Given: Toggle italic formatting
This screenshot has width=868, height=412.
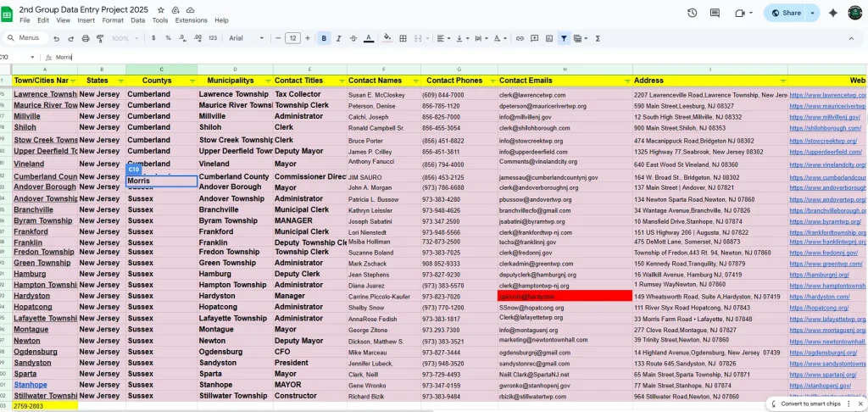Looking at the screenshot, I should tap(339, 38).
